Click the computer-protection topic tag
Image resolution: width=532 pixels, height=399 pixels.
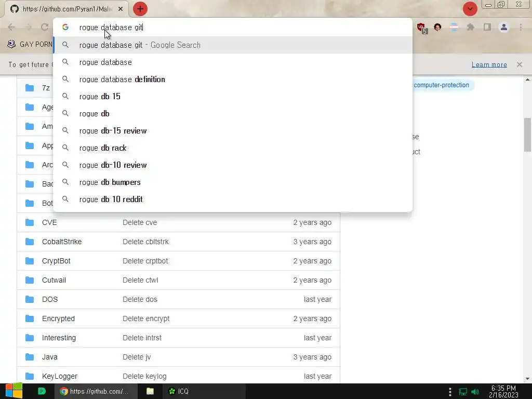[441, 85]
